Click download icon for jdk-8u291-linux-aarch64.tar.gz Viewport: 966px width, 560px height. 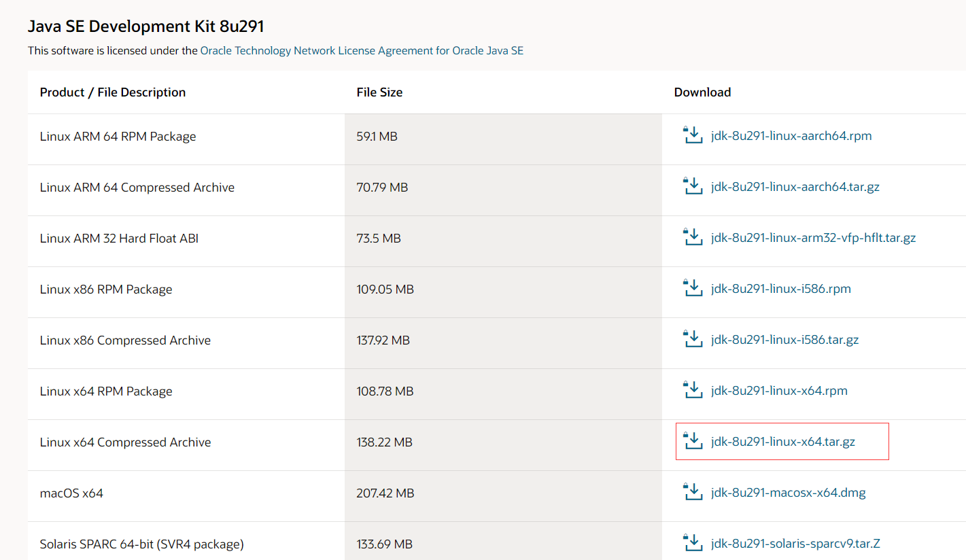[692, 186]
